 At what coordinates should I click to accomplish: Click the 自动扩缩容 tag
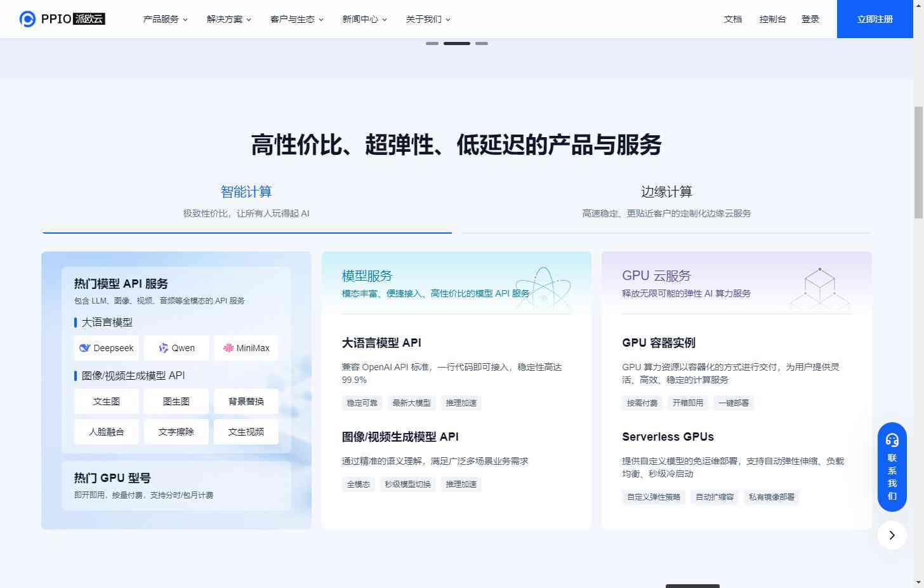tap(715, 497)
